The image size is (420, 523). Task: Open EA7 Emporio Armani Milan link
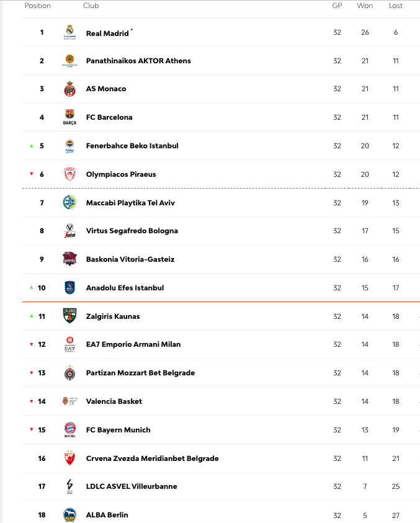tap(133, 344)
